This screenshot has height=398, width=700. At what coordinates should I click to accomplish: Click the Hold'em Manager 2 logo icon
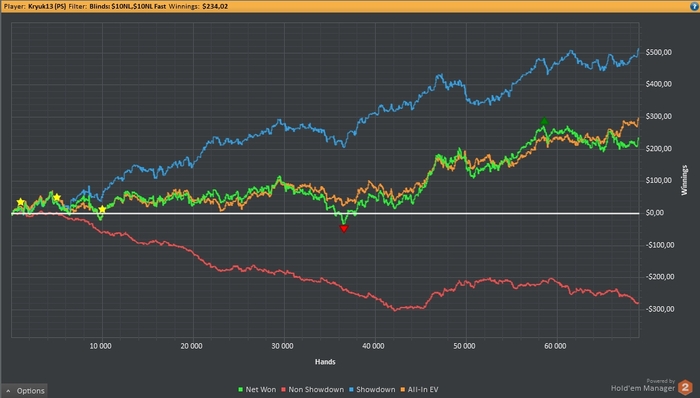(685, 387)
